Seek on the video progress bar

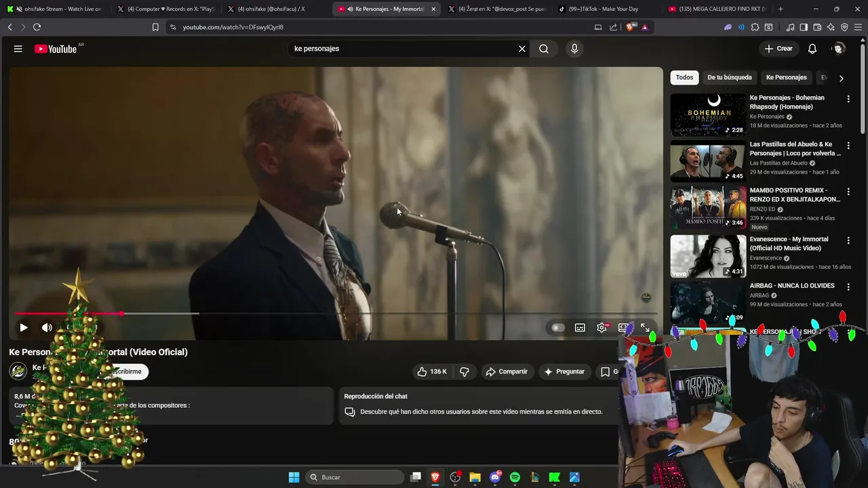coord(336,314)
